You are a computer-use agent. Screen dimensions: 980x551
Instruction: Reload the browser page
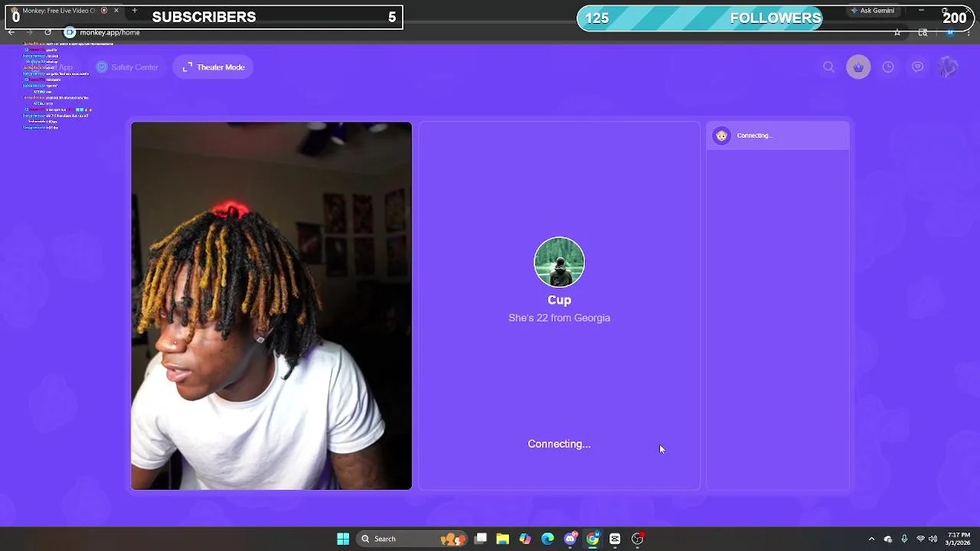47,32
